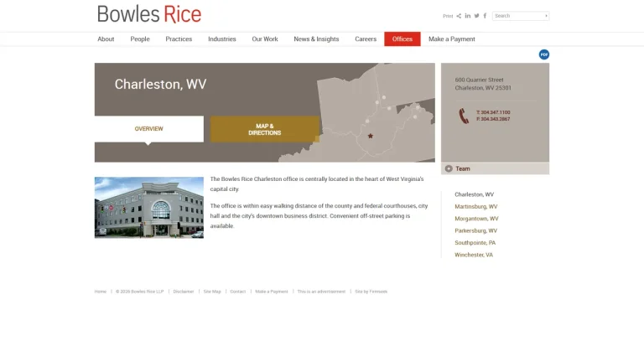Open the share icon next to Print
The image size is (644, 362).
tap(459, 16)
